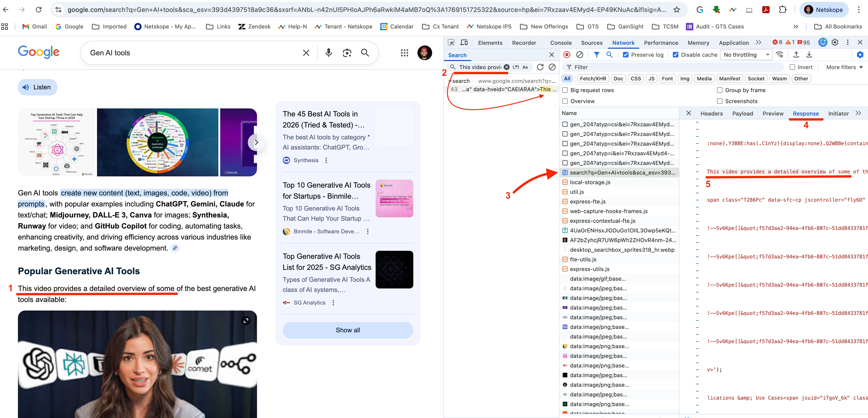The height and width of the screenshot is (418, 868).
Task: Click the network filter funnel icon
Action: point(597,54)
